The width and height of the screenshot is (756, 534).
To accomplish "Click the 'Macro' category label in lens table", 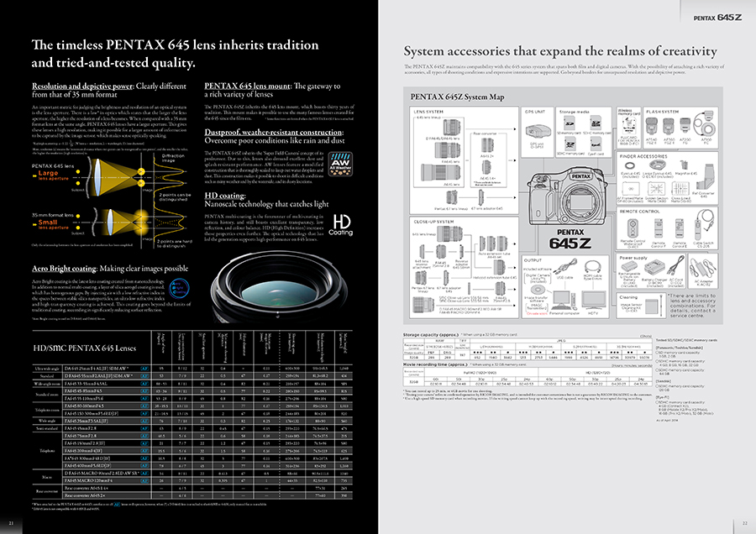I will pyautogui.click(x=47, y=477).
